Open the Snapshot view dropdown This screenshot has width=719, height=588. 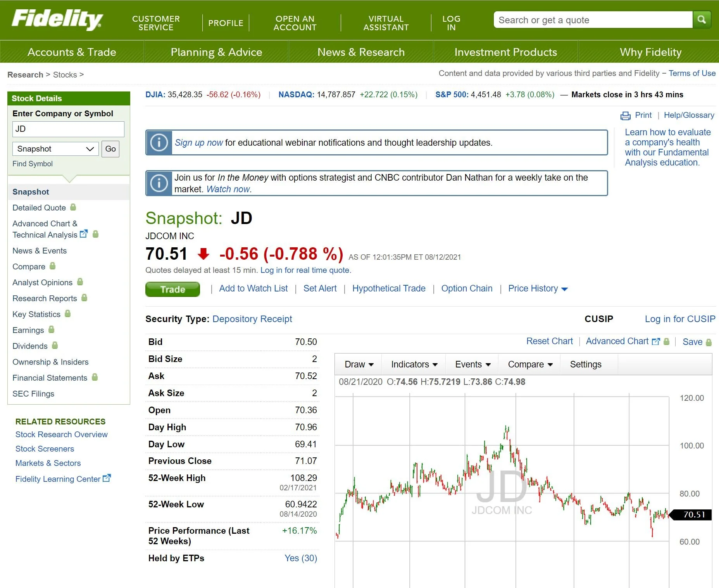(x=55, y=149)
